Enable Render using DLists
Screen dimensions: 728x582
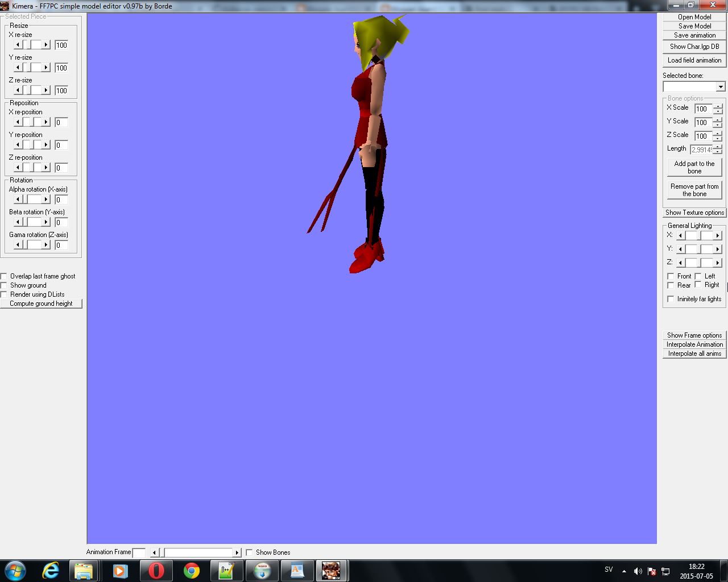coord(4,294)
